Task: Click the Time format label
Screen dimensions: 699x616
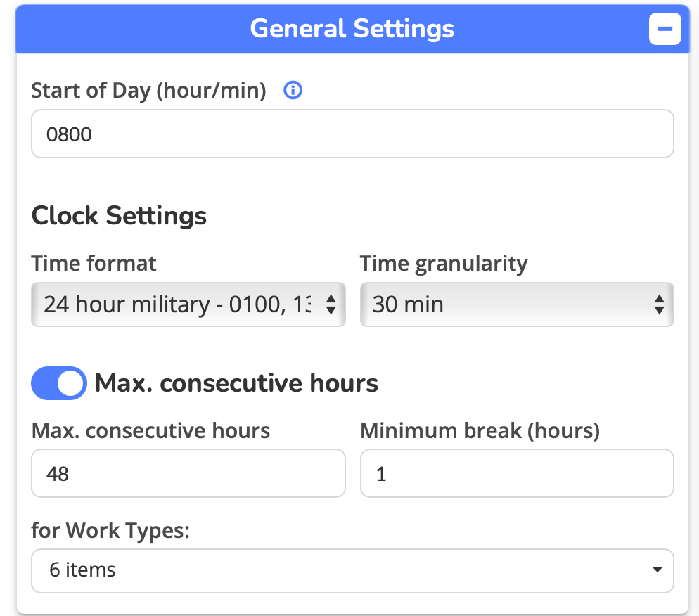Action: click(x=94, y=263)
